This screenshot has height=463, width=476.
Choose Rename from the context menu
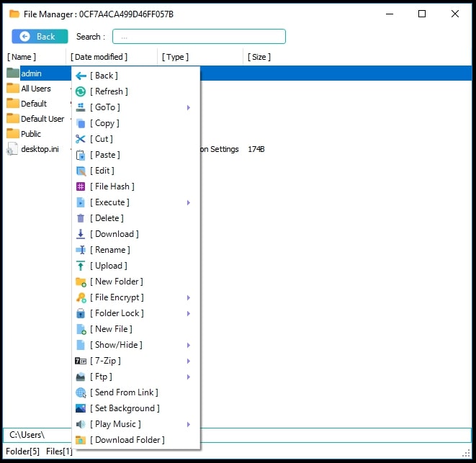point(110,250)
